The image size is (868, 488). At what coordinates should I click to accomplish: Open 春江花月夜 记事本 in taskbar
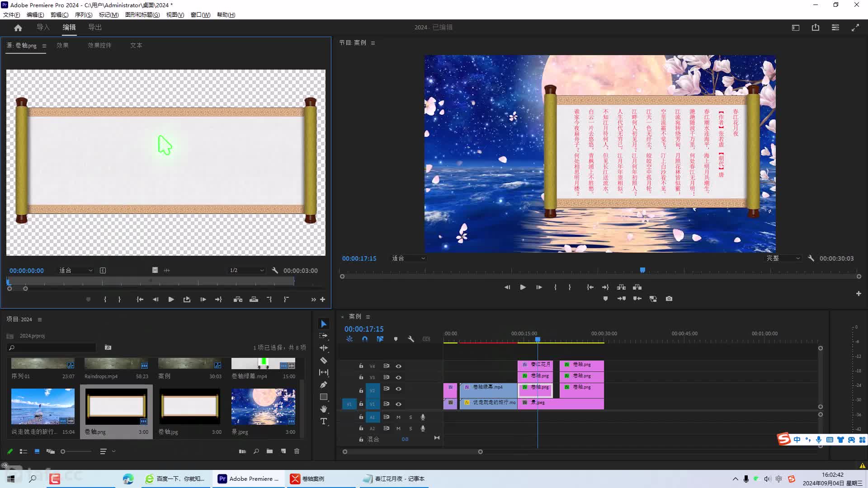(394, 479)
